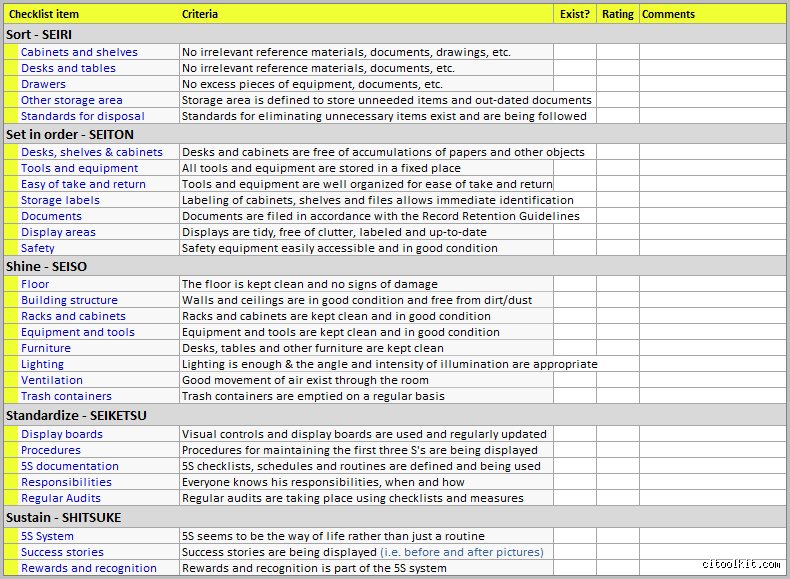
Task: Click 'Desks, shelves & cabinets' item
Action: coord(92,152)
